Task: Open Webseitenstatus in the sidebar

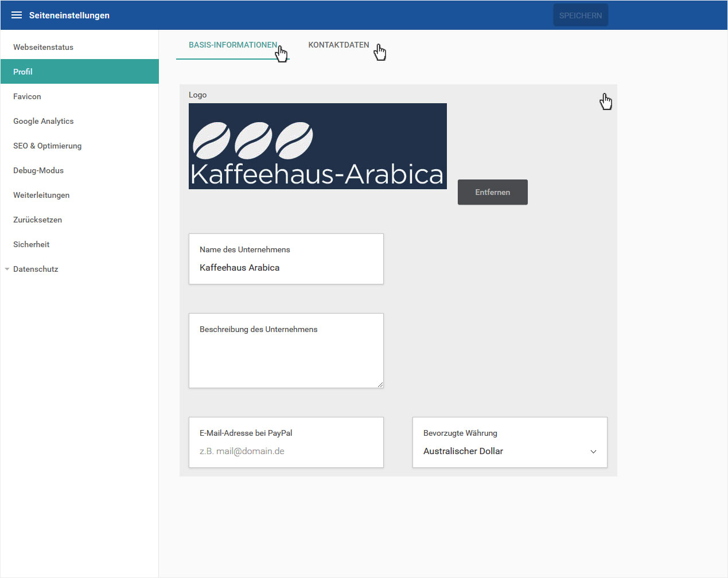Action: pyautogui.click(x=80, y=47)
